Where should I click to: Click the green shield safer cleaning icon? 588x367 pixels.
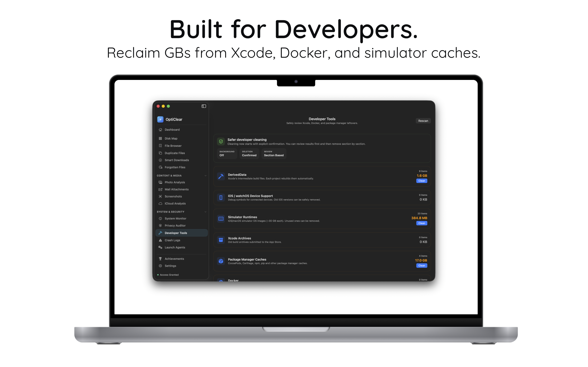point(221,141)
